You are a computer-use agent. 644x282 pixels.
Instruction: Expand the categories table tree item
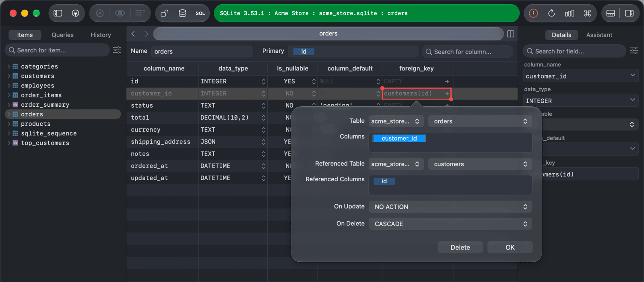pos(9,66)
